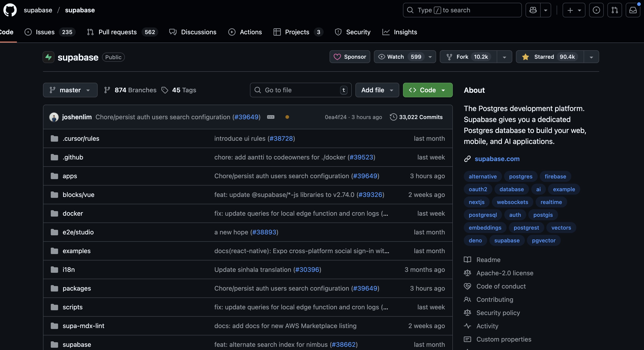Open the master branch dropdown
Screen dimensions: 644x350
click(70, 90)
